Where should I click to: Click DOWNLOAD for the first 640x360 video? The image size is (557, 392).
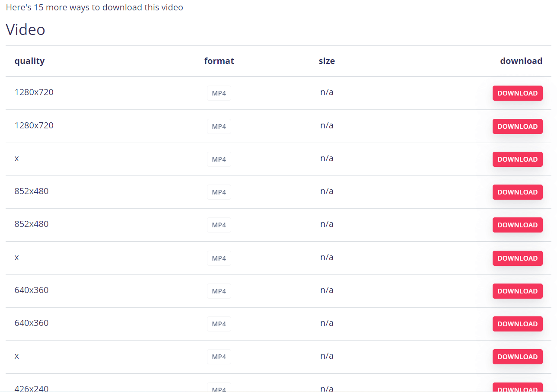pos(517,291)
